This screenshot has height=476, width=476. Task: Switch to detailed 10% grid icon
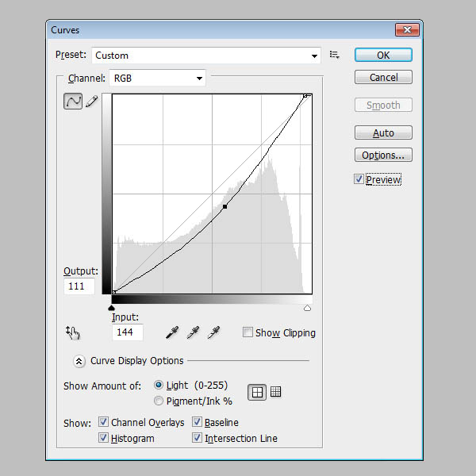click(275, 392)
